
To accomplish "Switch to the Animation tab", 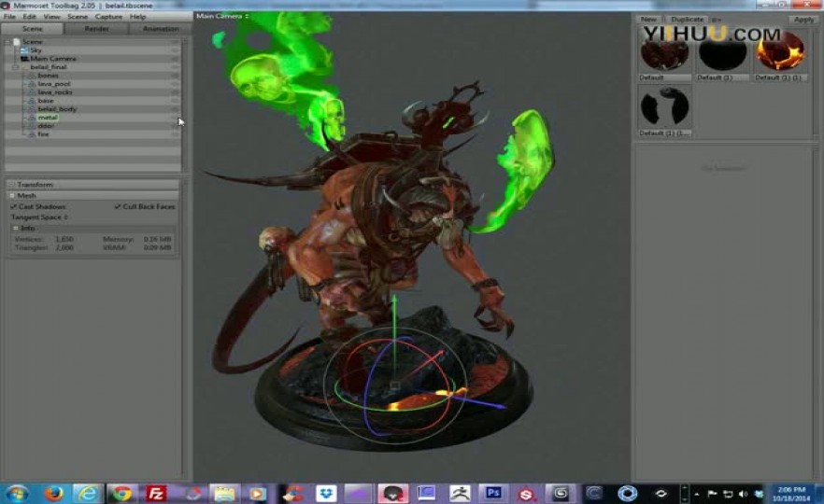I will point(161,29).
